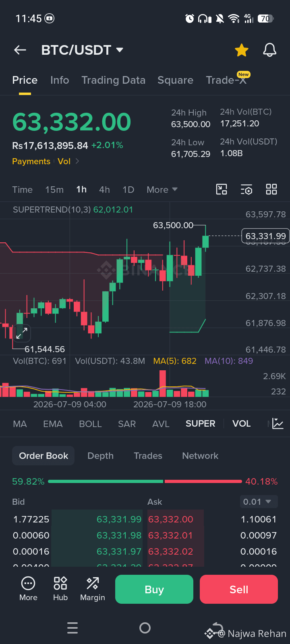Image resolution: width=290 pixels, height=644 pixels.
Task: Open the chart layout grid icon
Action: [271, 189]
